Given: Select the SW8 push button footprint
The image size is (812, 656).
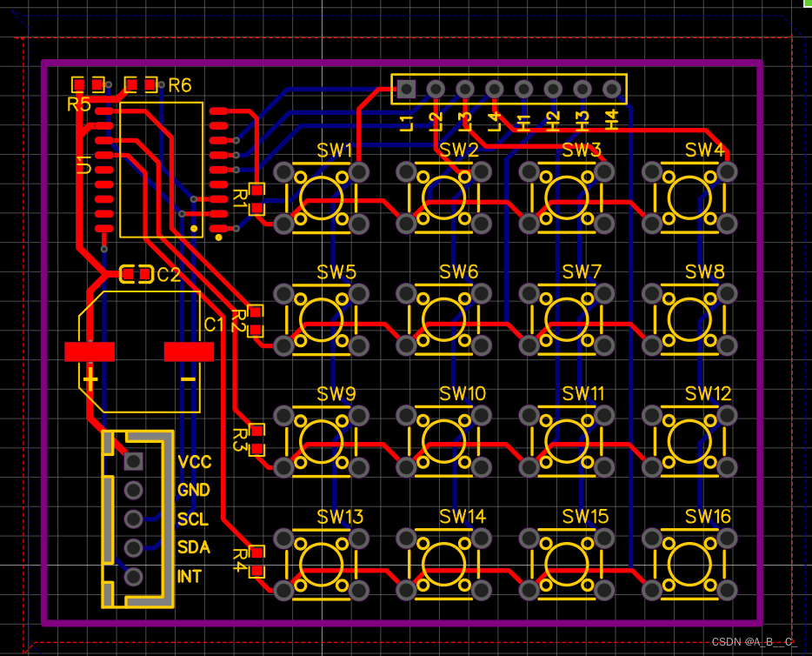Looking at the screenshot, I should tap(689, 319).
